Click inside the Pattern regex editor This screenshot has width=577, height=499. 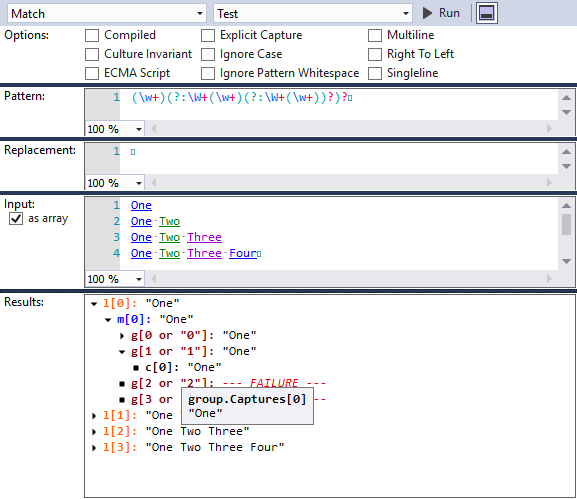(339, 105)
